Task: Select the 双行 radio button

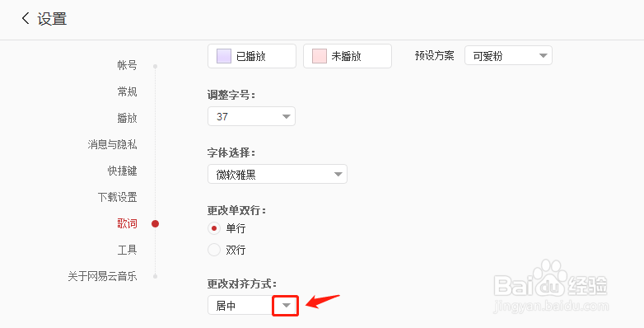Action: [x=214, y=250]
